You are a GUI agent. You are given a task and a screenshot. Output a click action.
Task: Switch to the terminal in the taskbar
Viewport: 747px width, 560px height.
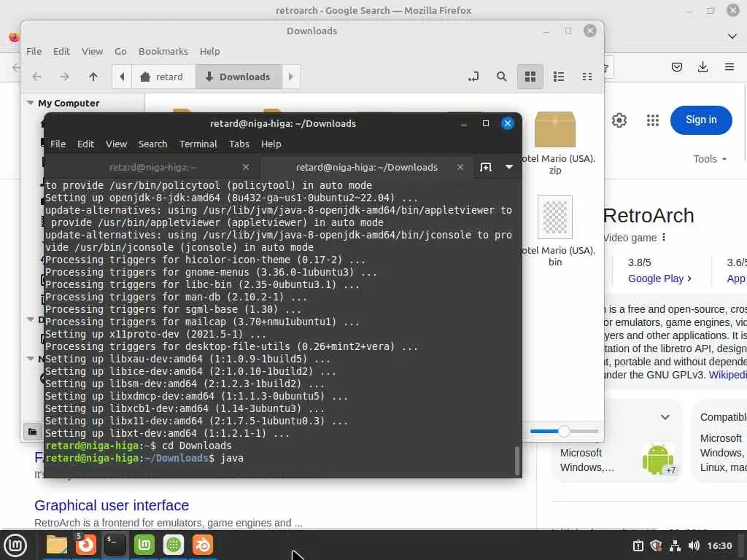pos(115,545)
